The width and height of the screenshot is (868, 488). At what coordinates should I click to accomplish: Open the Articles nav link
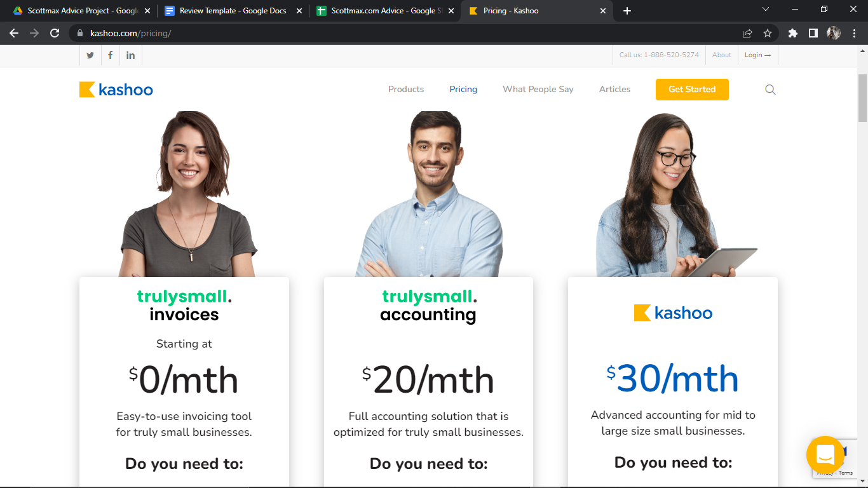click(614, 90)
